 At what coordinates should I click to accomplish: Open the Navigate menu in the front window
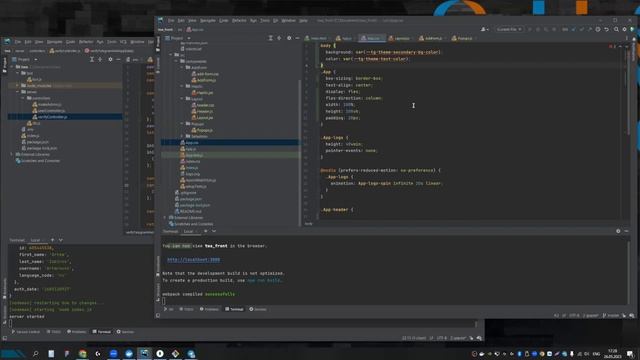208,20
